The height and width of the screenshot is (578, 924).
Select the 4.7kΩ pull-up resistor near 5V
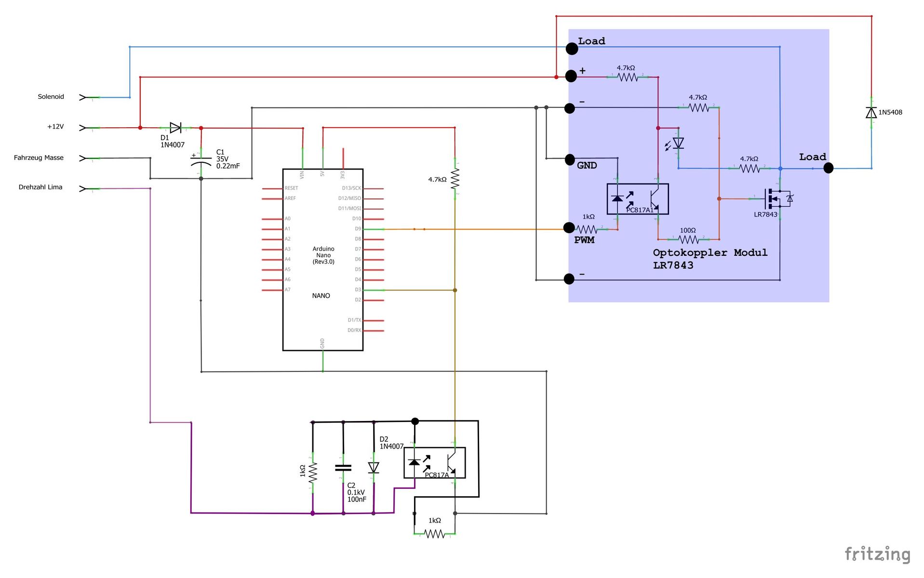coord(455,179)
